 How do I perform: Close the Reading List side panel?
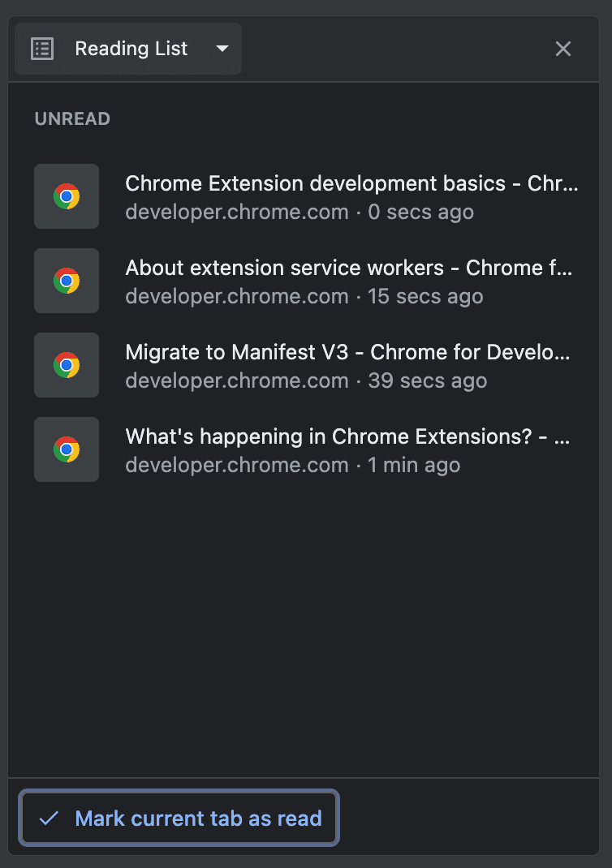(x=563, y=49)
